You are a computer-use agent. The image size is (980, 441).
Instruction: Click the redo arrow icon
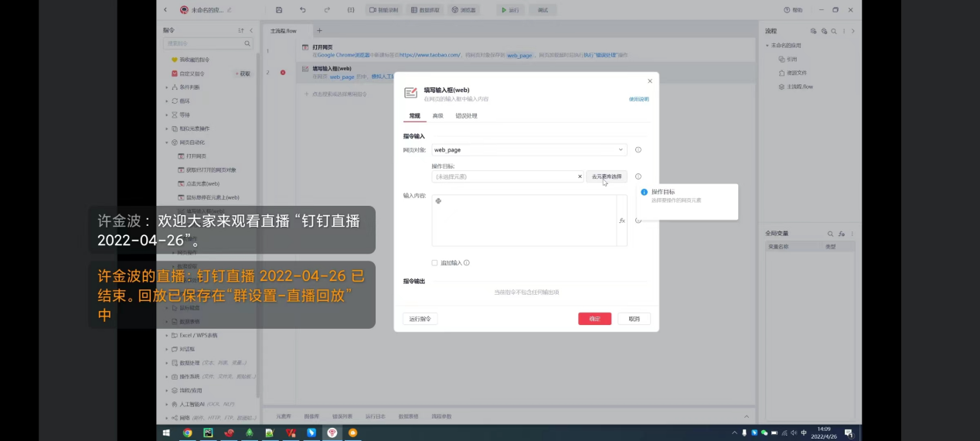point(327,10)
